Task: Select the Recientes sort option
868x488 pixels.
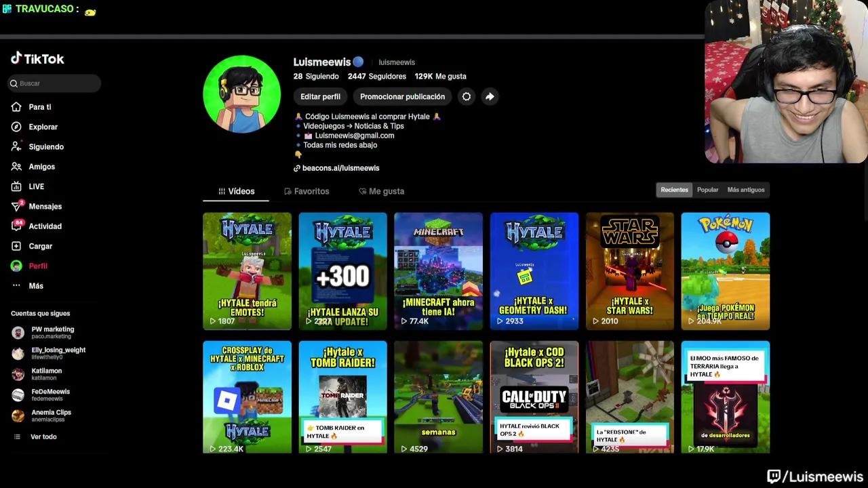Action: tap(674, 190)
